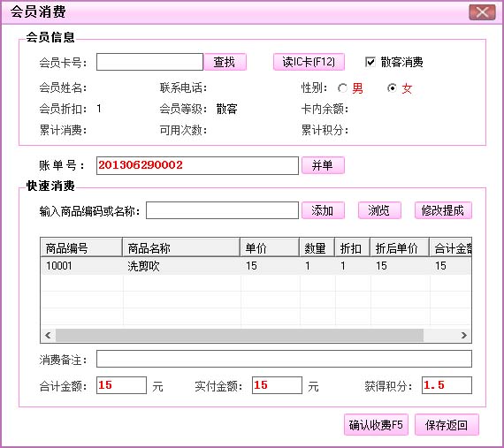Screen dimensions: 504x448
Task: Click the table's right scroll arrow
Action: 463,335
